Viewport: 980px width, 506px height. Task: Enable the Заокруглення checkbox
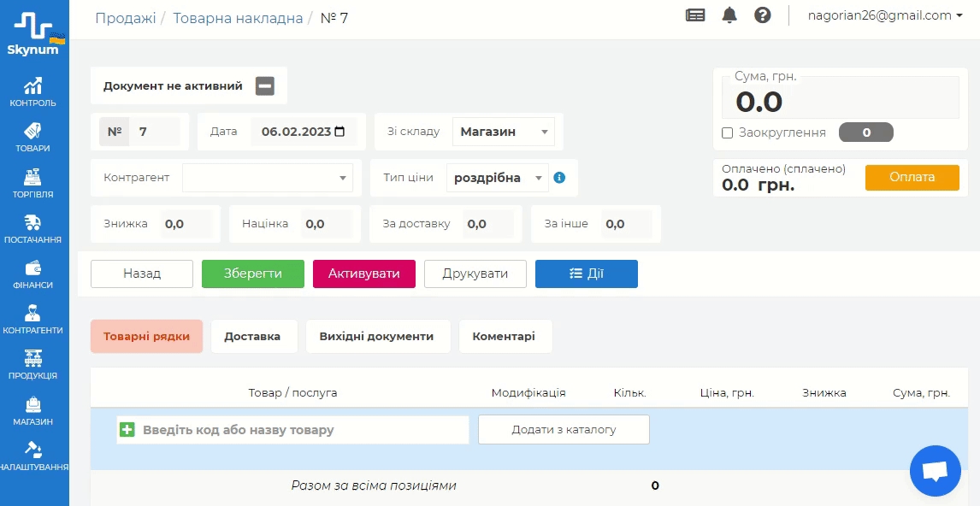pyautogui.click(x=728, y=132)
